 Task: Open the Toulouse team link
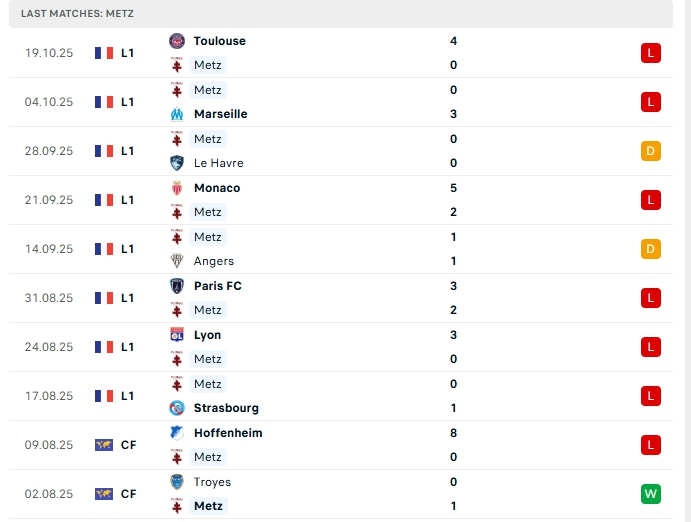[x=219, y=41]
